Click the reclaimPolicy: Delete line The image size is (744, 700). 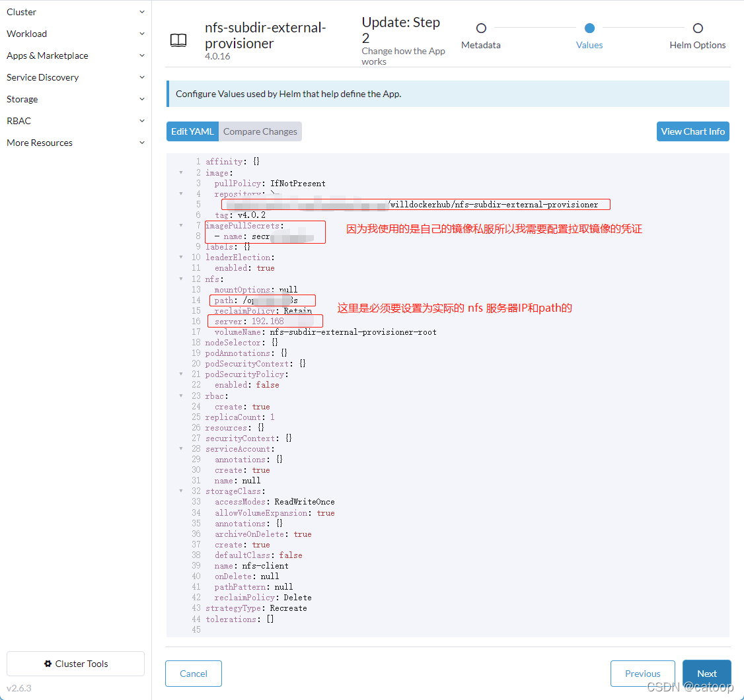point(263,598)
